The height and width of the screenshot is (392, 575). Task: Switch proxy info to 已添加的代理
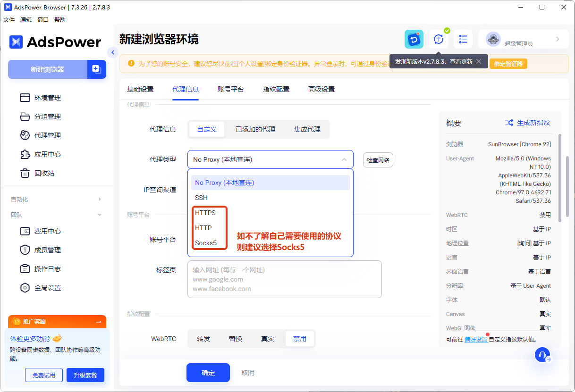(255, 129)
